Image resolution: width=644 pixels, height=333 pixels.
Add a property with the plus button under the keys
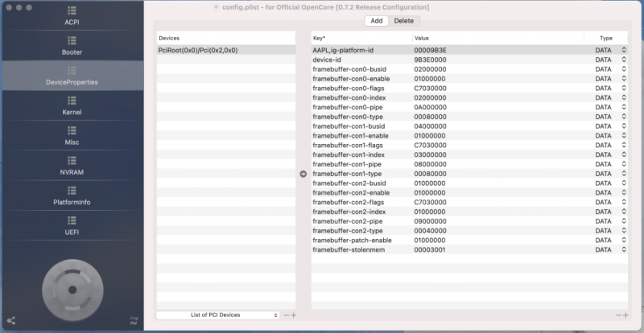625,315
